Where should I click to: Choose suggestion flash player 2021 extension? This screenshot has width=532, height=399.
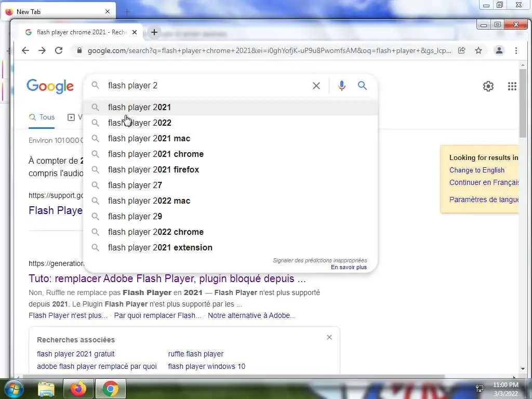coord(231,248)
